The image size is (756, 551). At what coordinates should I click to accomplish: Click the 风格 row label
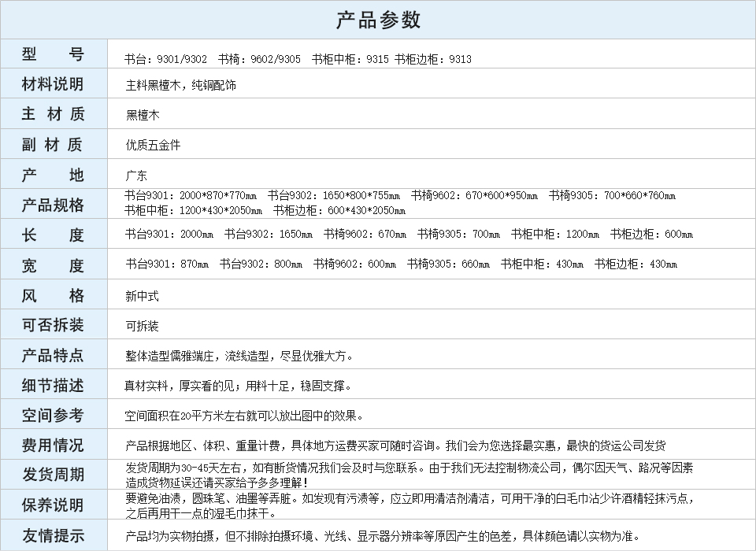click(x=53, y=295)
